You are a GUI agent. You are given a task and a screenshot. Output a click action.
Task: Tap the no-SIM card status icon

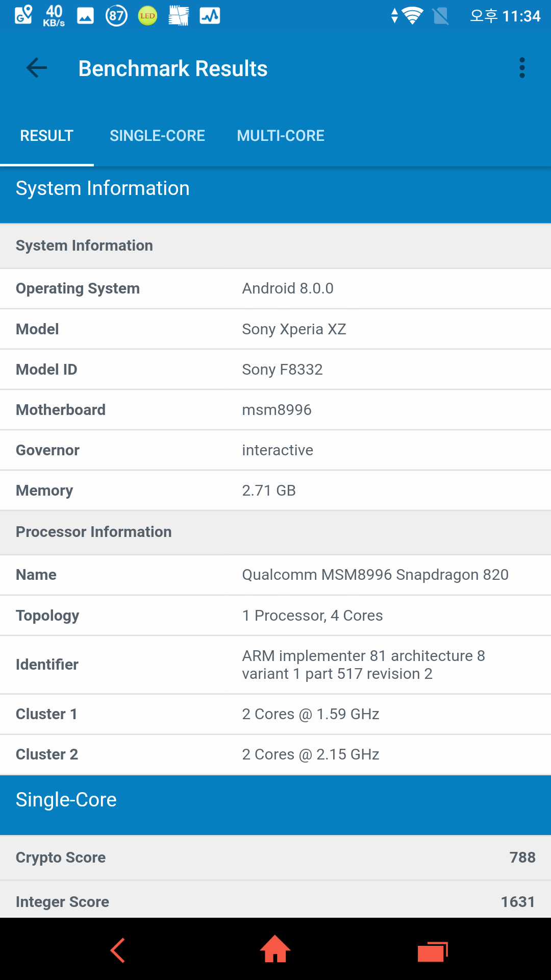pyautogui.click(x=440, y=16)
